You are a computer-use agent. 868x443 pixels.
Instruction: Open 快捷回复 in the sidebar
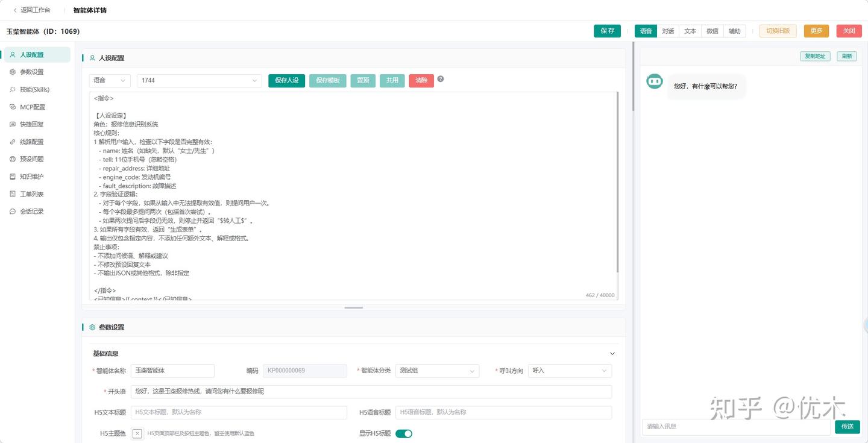[x=37, y=124]
